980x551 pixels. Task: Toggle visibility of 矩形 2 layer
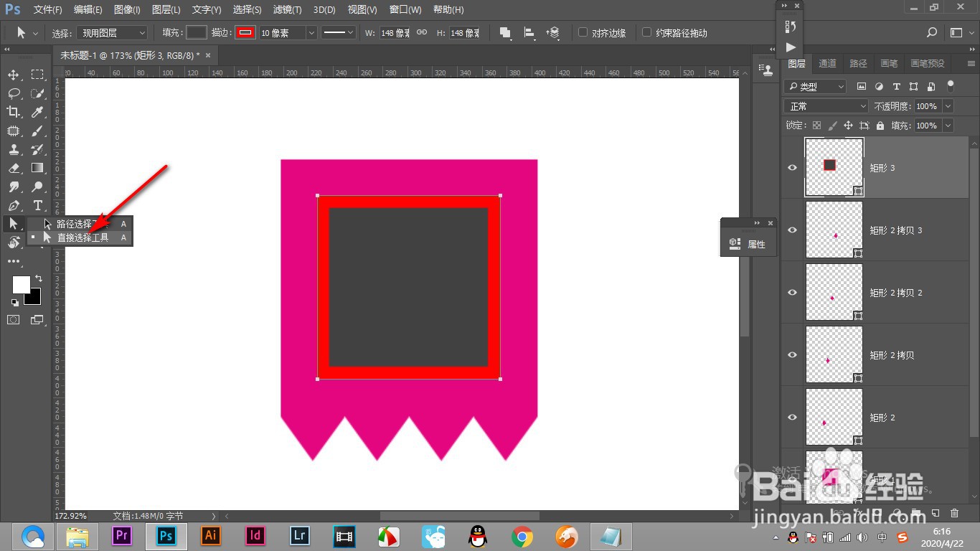(x=793, y=418)
